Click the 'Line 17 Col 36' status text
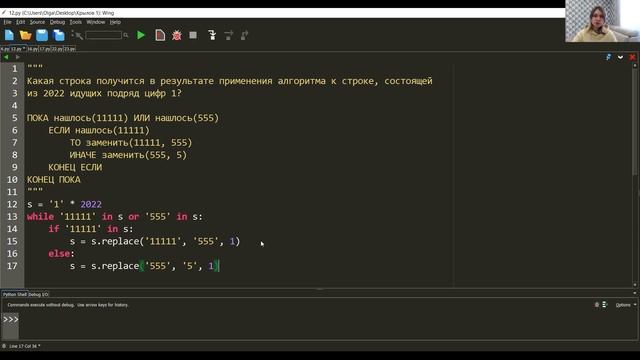This screenshot has height=360, width=640. (23, 346)
